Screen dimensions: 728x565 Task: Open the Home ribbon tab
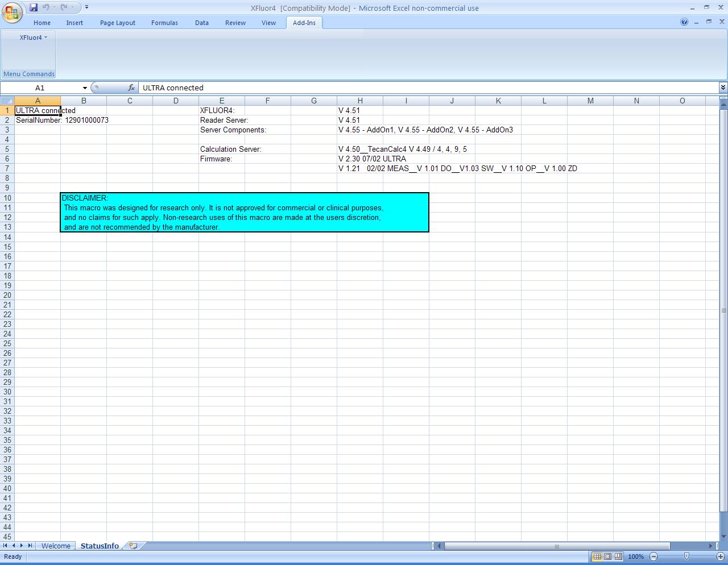point(42,23)
